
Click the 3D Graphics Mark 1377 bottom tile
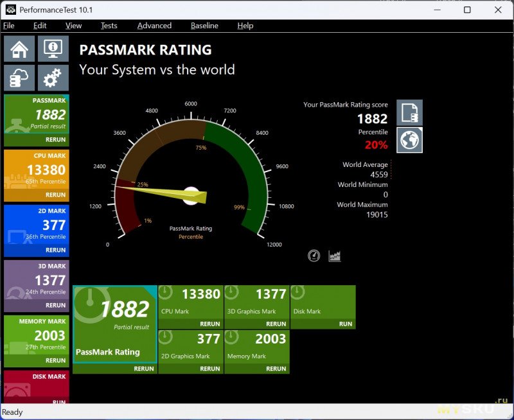coord(257,302)
